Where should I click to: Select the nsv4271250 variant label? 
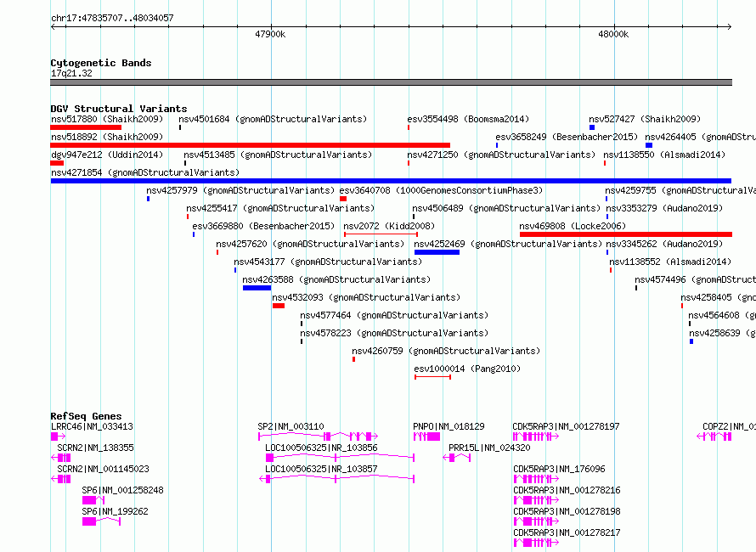501,155
